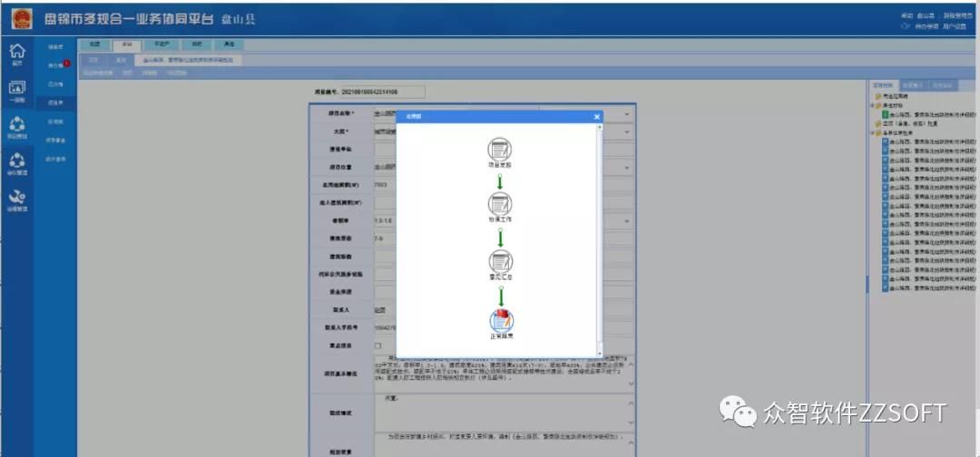
Task: Expand the 容积率 dropdown arrow
Action: point(629,221)
